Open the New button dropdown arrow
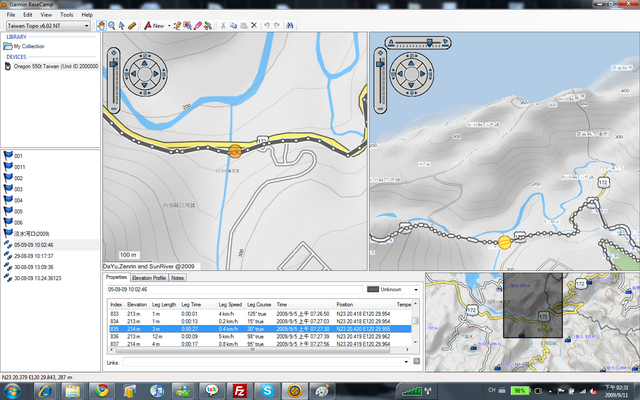The width and height of the screenshot is (640, 400). (169, 25)
